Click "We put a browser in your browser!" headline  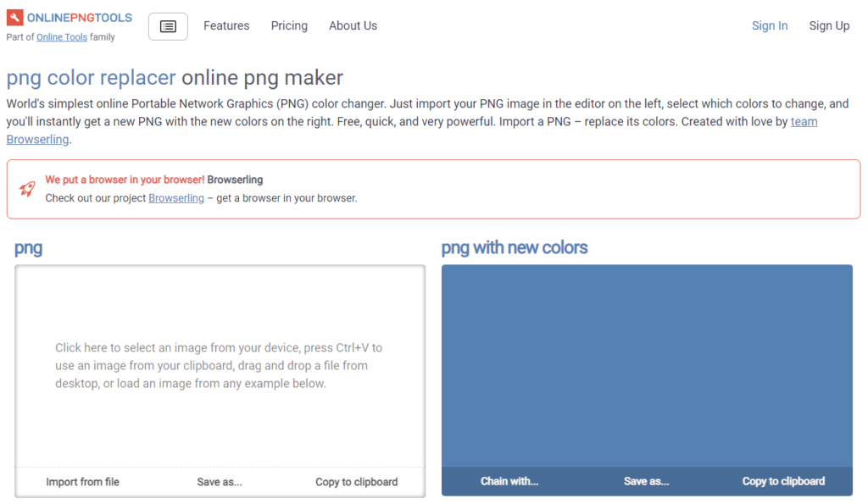[x=125, y=180]
